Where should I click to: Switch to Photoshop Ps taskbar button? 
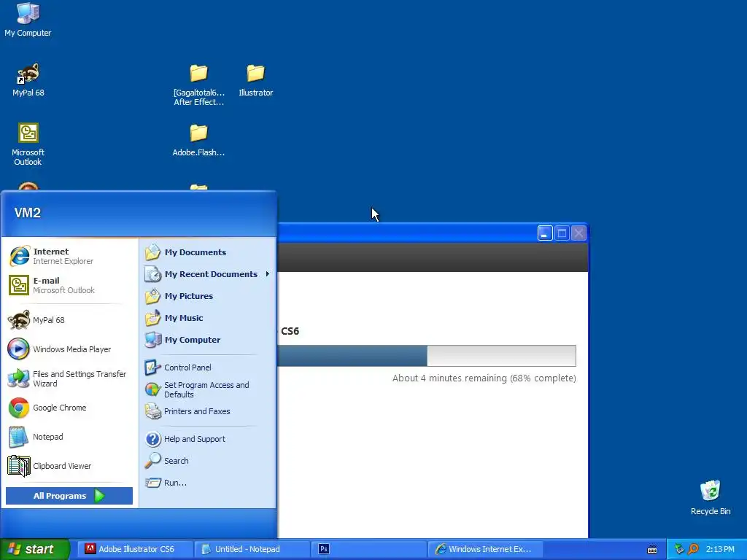pyautogui.click(x=368, y=549)
